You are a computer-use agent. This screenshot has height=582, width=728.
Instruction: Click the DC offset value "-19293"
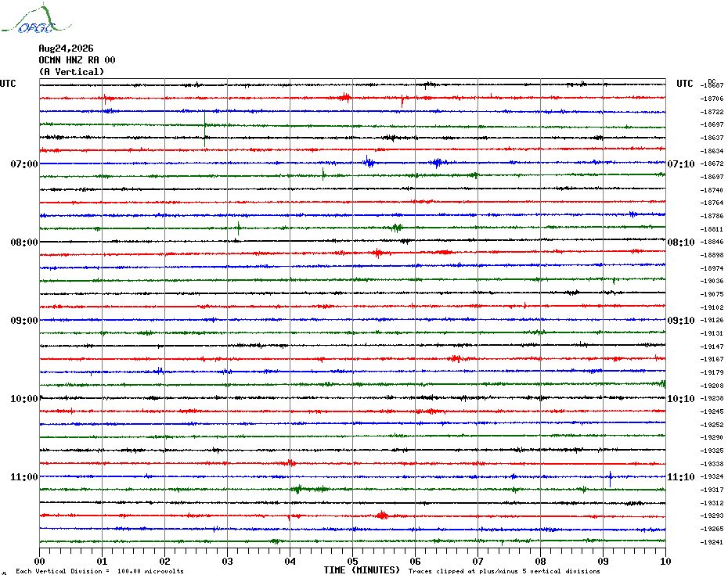(x=712, y=516)
